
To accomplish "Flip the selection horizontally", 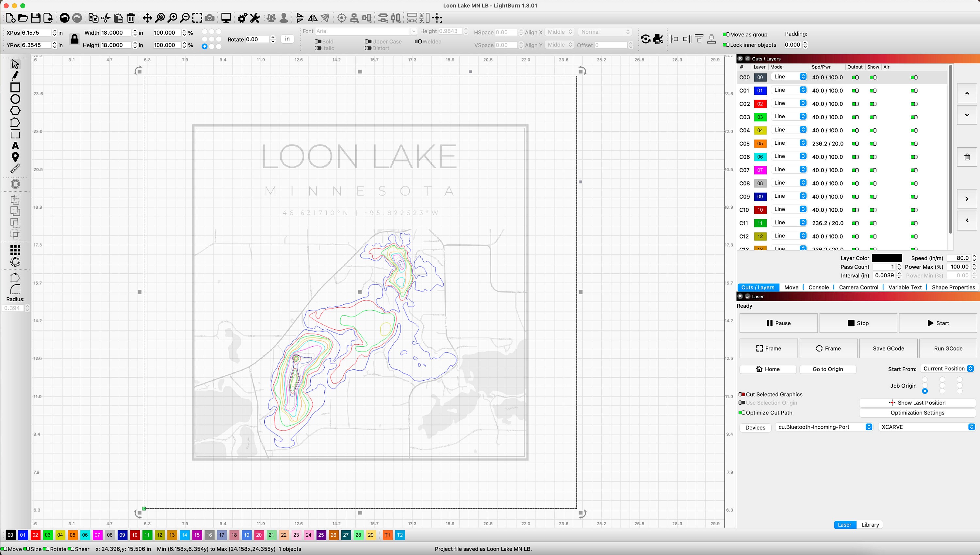I will 313,18.
